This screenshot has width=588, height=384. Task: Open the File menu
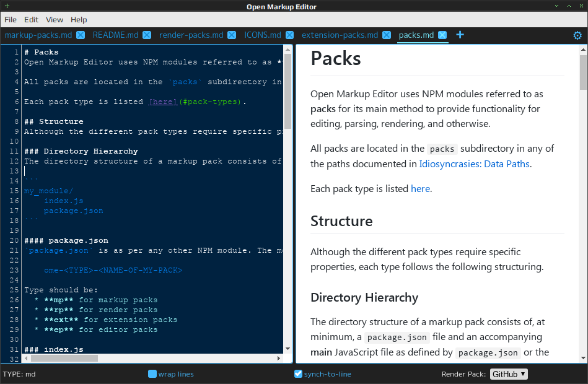[x=11, y=19]
